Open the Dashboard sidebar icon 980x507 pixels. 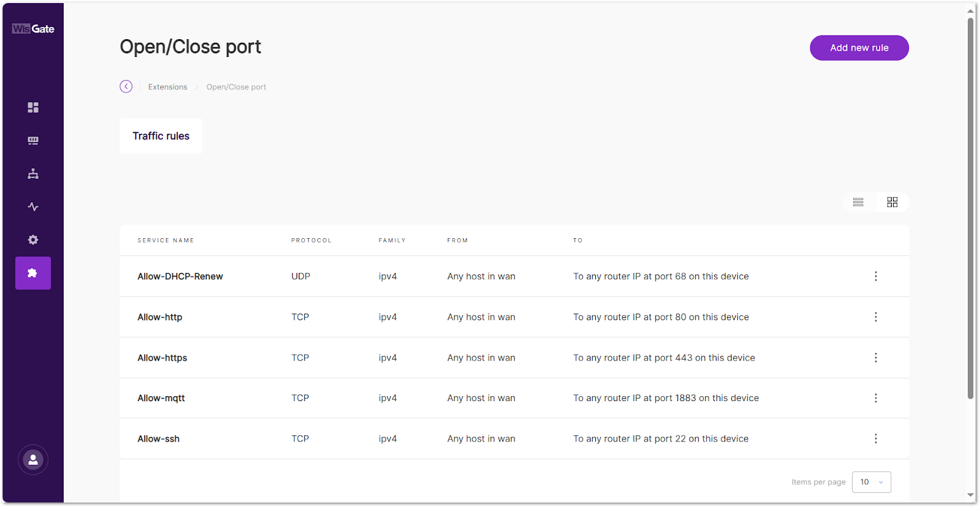33,108
